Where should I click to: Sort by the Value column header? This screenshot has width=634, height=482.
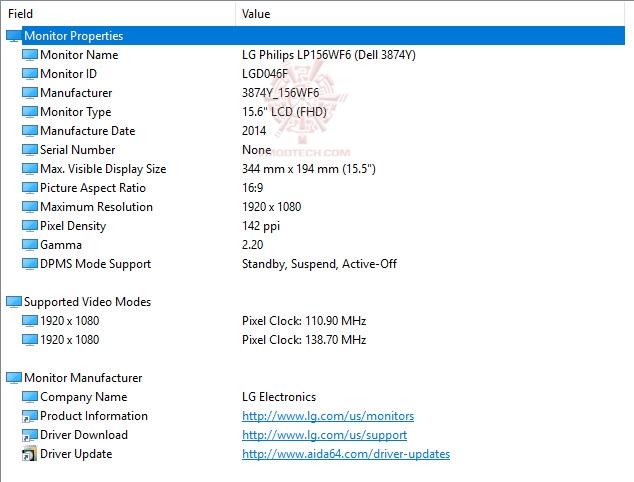click(x=256, y=14)
